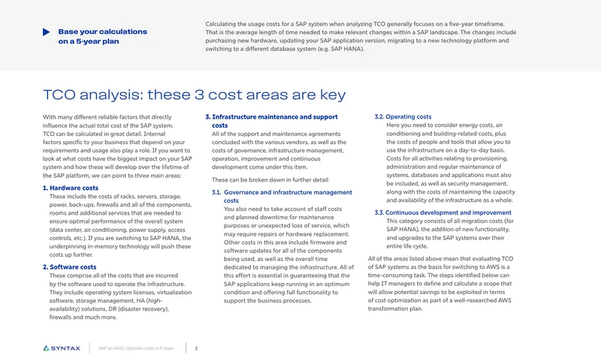601x364 pixels.
Task: Click the paragraph starting 'You also need to take account'
Action: tap(288, 255)
